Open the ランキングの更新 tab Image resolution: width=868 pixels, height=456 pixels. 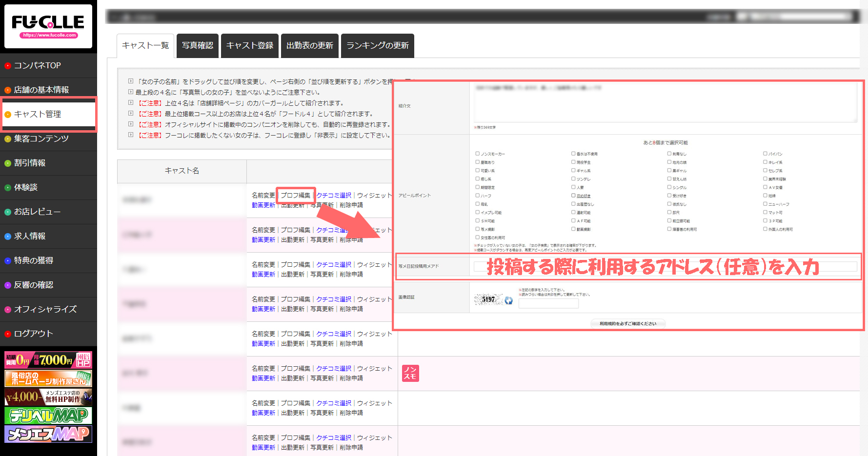pos(377,45)
